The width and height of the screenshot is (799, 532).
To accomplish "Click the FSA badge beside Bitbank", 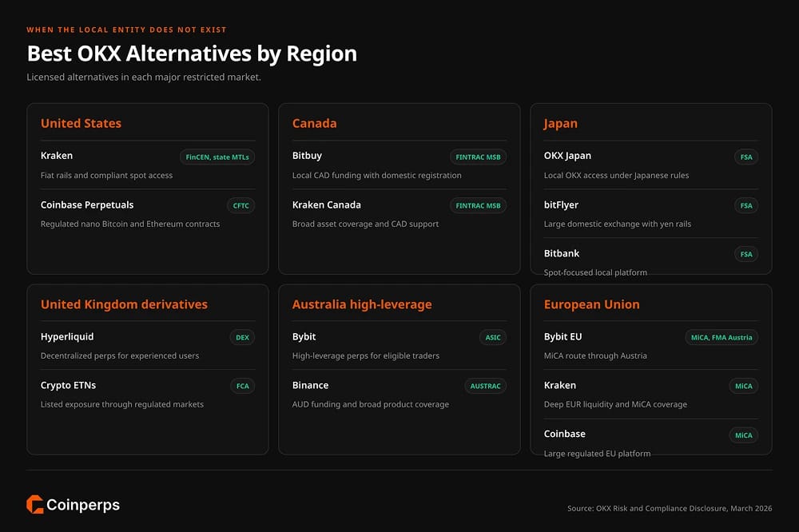I will coord(746,254).
